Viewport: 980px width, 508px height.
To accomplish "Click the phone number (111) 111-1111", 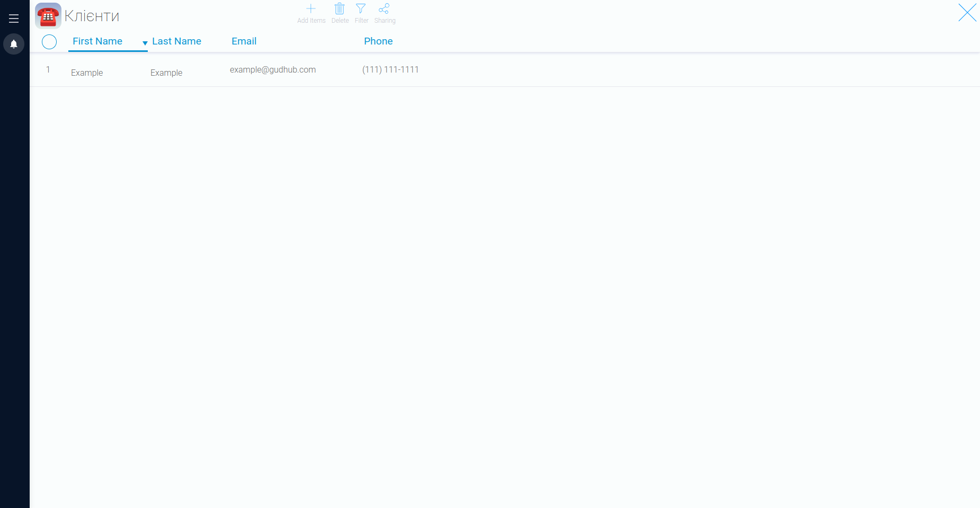I will [x=390, y=69].
